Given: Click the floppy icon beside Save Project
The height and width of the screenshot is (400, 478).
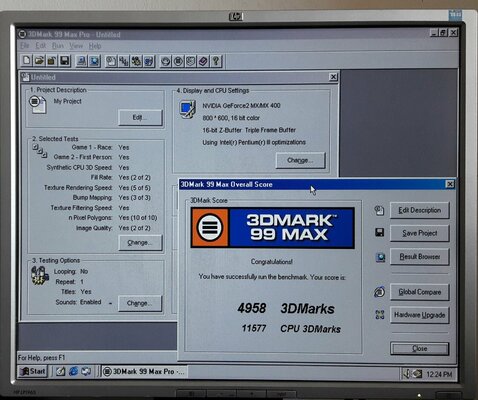Looking at the screenshot, I should pos(380,233).
